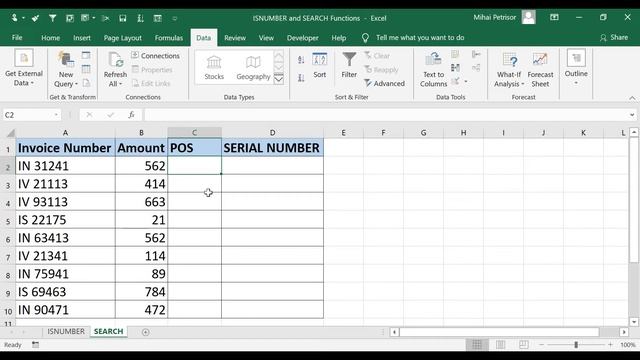Switch to the View tab

coord(266,38)
